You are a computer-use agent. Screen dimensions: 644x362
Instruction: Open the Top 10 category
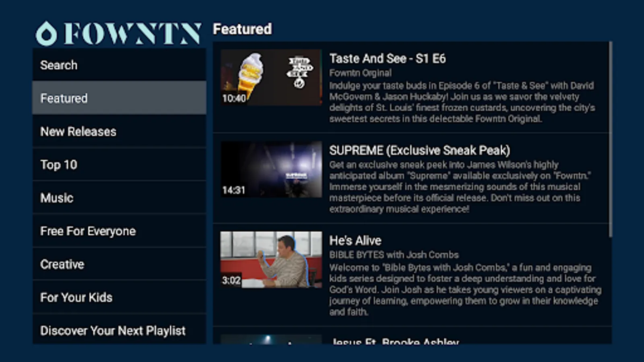pyautogui.click(x=119, y=165)
